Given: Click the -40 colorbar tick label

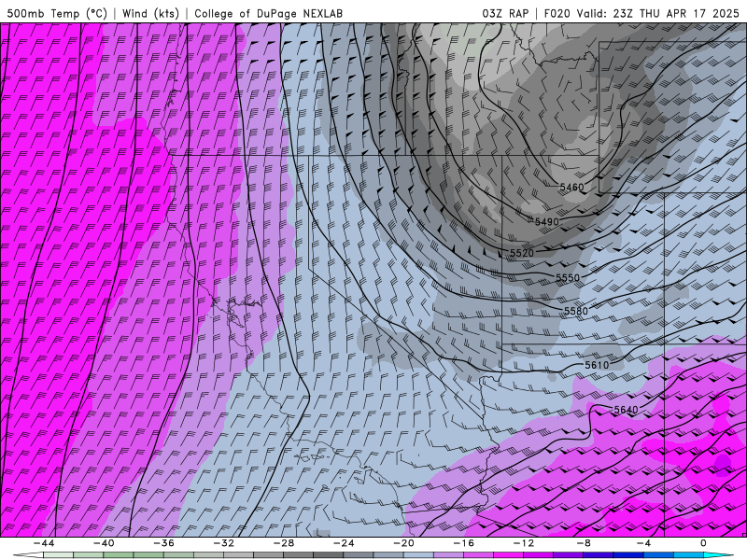Looking at the screenshot, I should pyautogui.click(x=104, y=543).
